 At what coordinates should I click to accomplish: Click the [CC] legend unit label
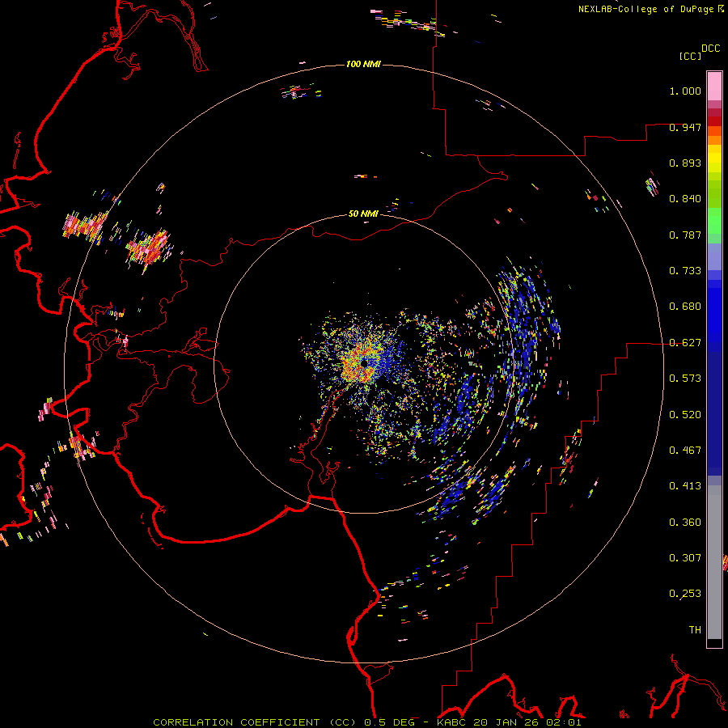[690, 56]
